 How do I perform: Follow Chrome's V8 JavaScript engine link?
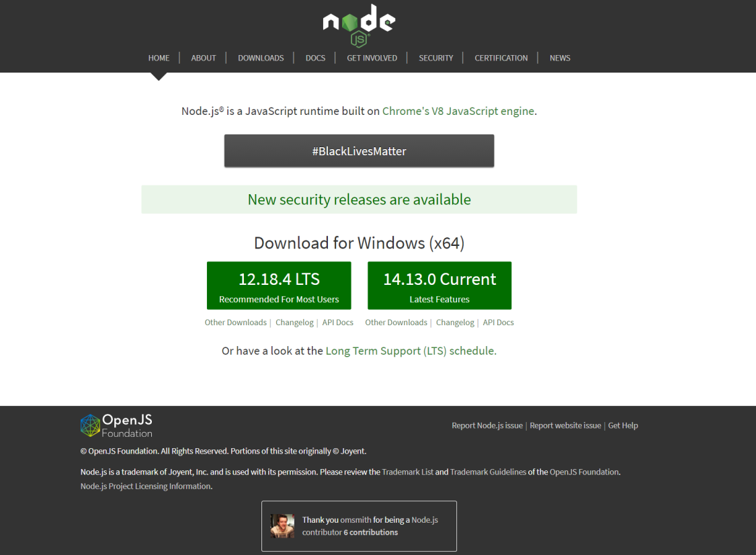click(x=458, y=112)
